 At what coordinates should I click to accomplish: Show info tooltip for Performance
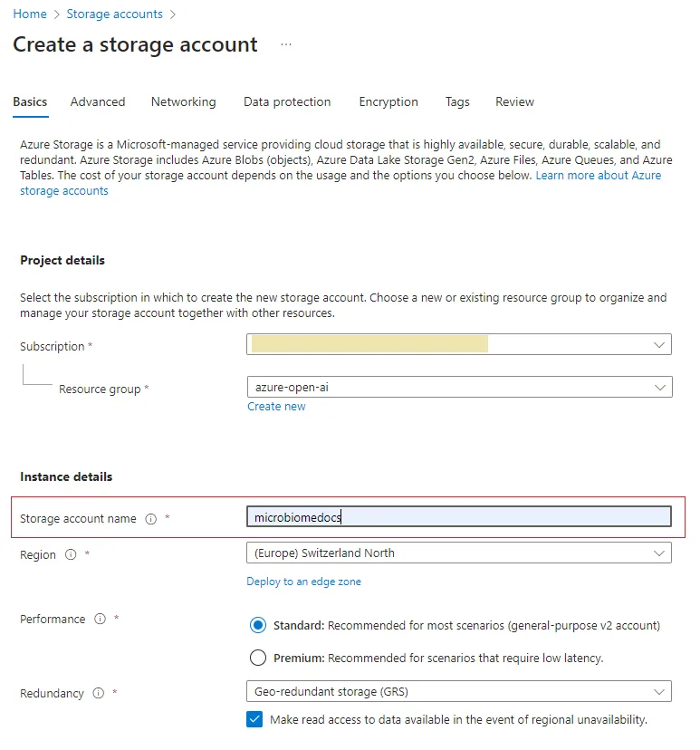point(100,619)
